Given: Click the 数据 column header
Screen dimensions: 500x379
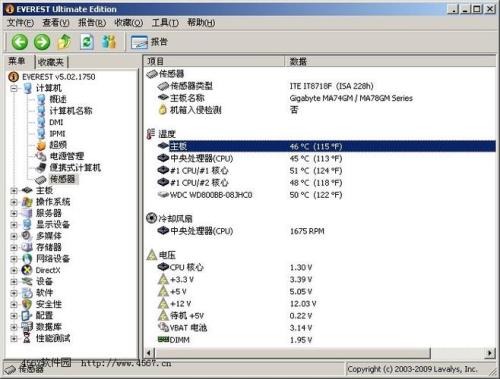Looking at the screenshot, I should pyautogui.click(x=390, y=61).
